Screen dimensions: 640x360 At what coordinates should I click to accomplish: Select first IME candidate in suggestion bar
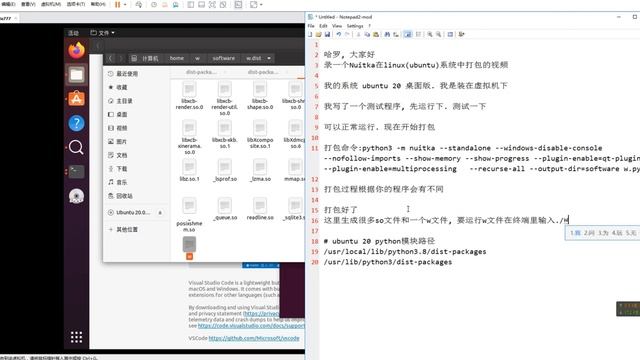575,233
